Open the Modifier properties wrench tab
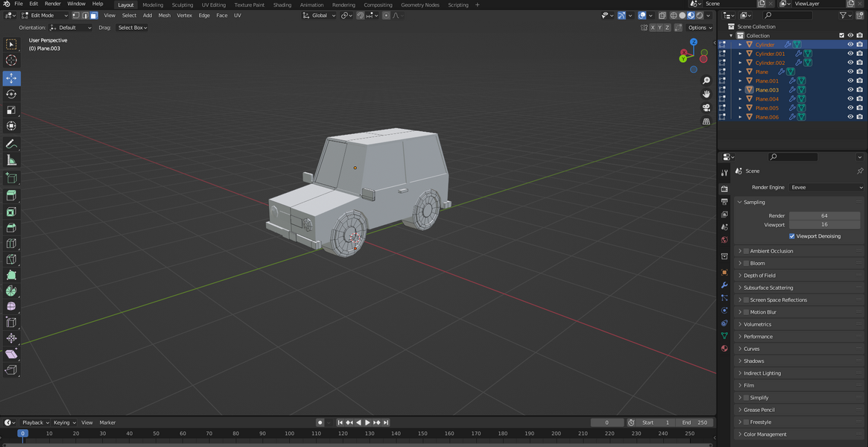This screenshot has height=447, width=868. pos(724,285)
